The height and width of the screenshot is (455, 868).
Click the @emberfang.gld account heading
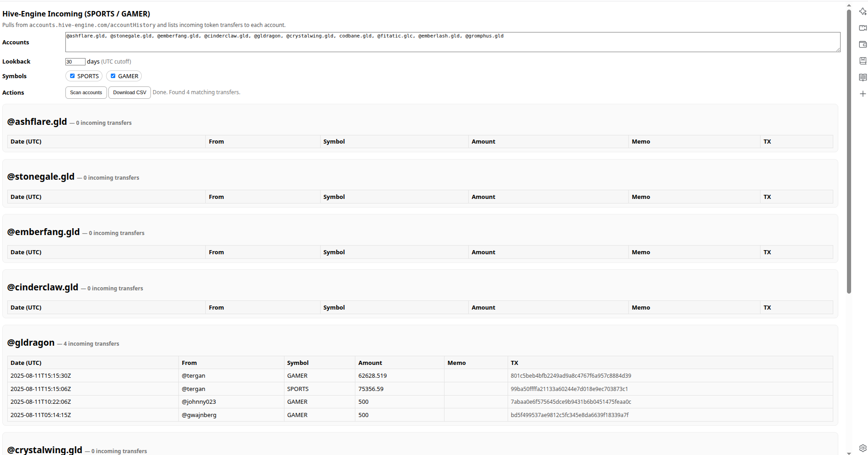coord(43,232)
